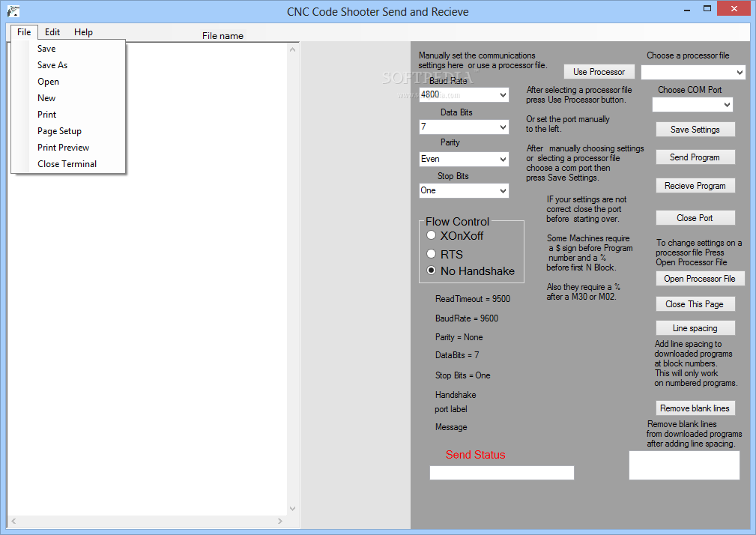Select Print Preview menu entry
Viewport: 756px width, 535px height.
[68, 148]
